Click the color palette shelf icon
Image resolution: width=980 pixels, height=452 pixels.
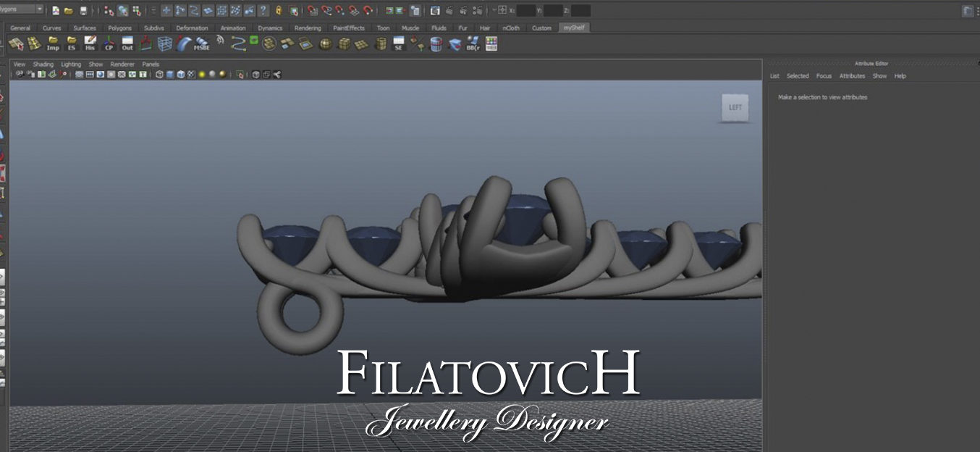[491, 44]
